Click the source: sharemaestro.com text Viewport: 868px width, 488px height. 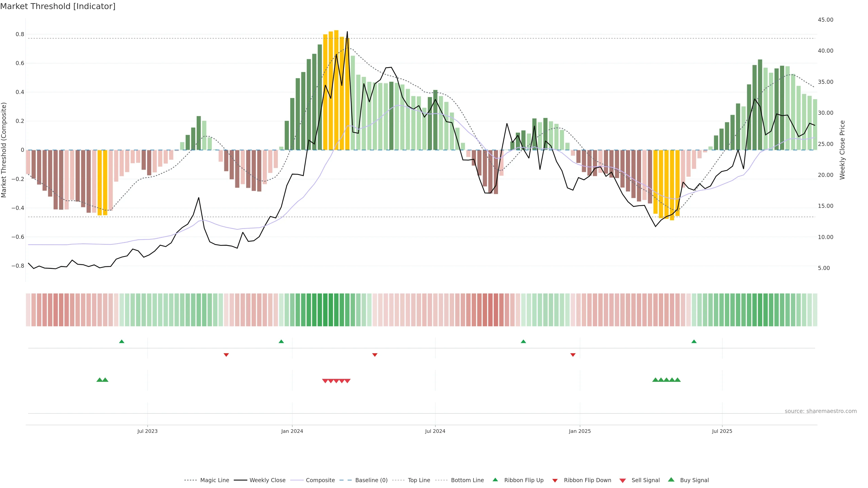[x=821, y=411]
